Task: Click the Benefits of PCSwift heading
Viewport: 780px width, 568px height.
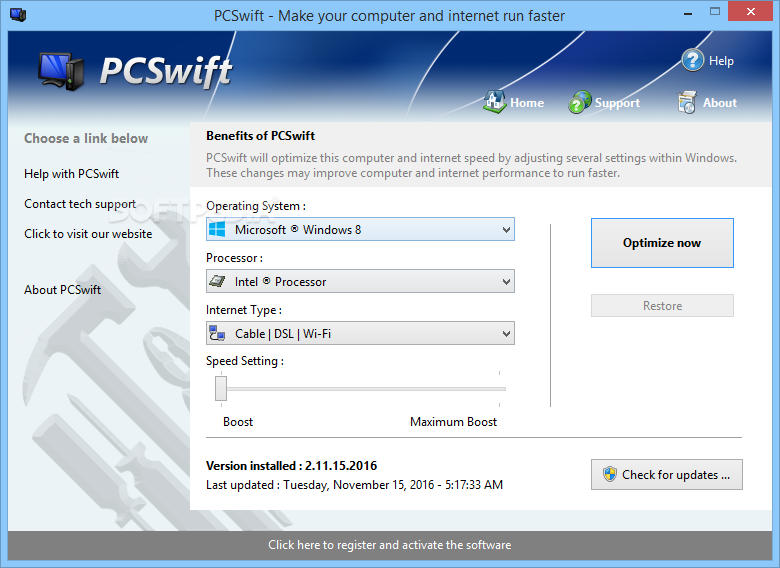Action: pos(261,136)
